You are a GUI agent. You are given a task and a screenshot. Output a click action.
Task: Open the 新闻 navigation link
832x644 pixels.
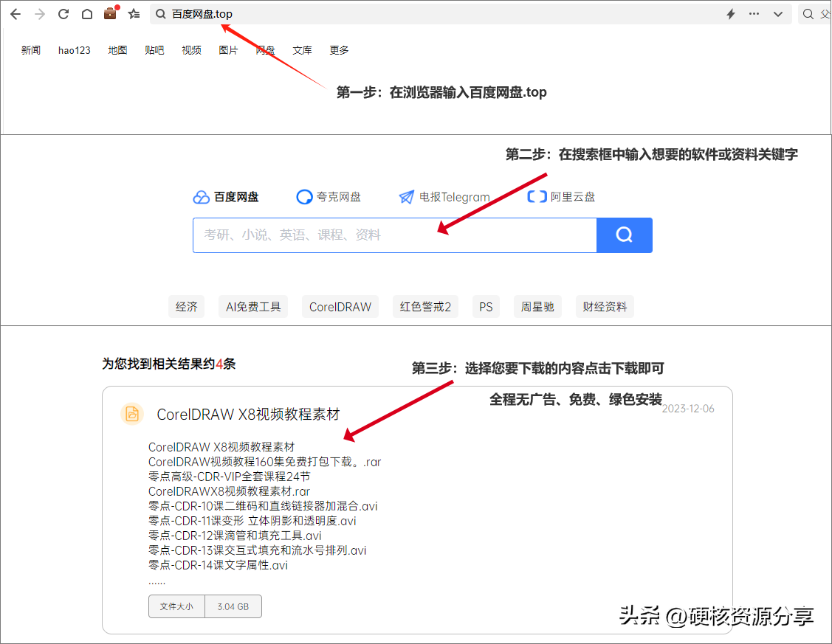pos(31,50)
